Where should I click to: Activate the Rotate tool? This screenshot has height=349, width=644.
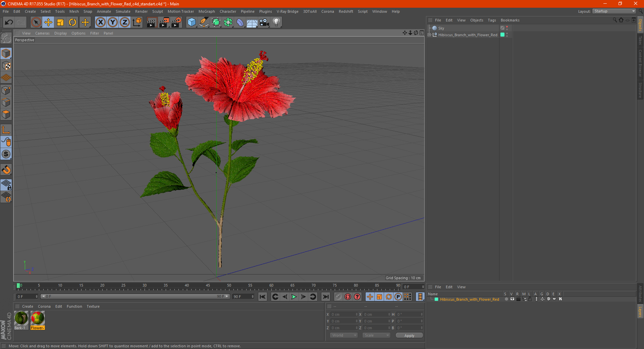pos(72,22)
